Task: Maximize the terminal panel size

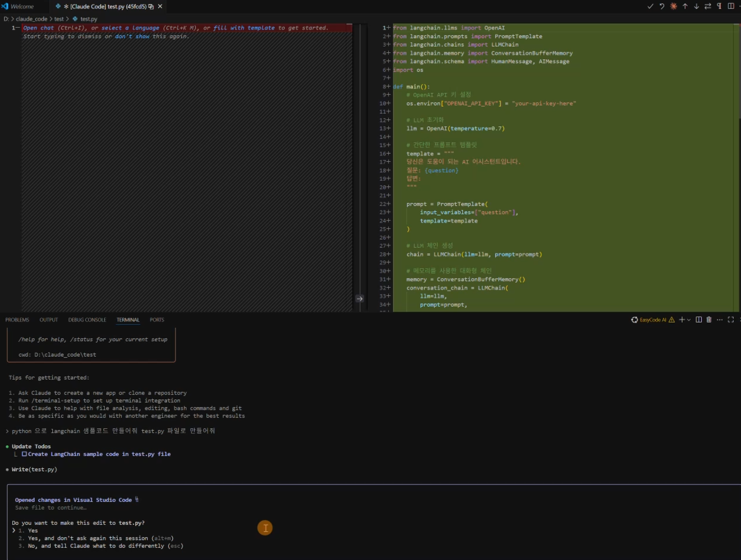Action: [731, 320]
